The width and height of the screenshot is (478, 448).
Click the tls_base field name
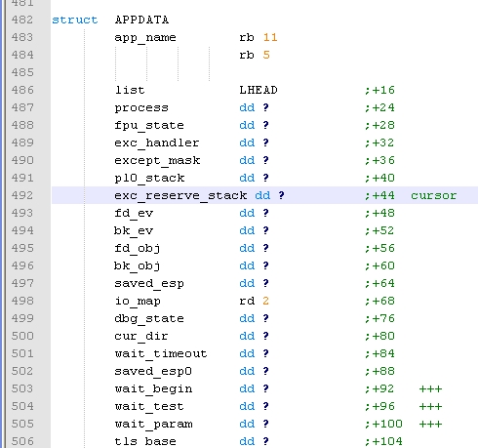click(x=145, y=442)
